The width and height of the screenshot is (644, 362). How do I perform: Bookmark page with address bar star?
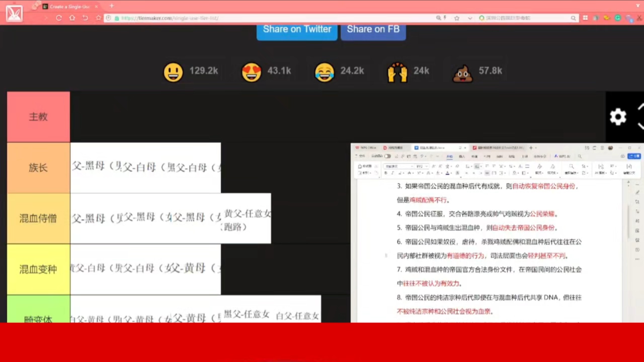point(457,18)
